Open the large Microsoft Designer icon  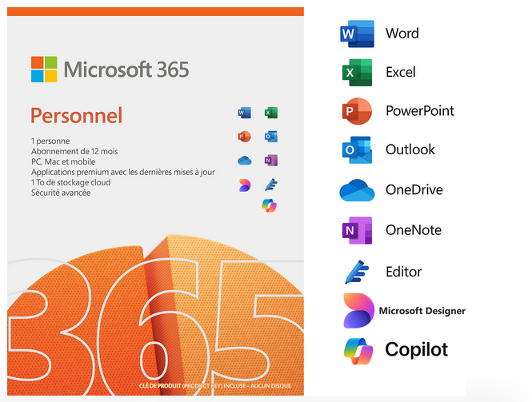[358, 311]
